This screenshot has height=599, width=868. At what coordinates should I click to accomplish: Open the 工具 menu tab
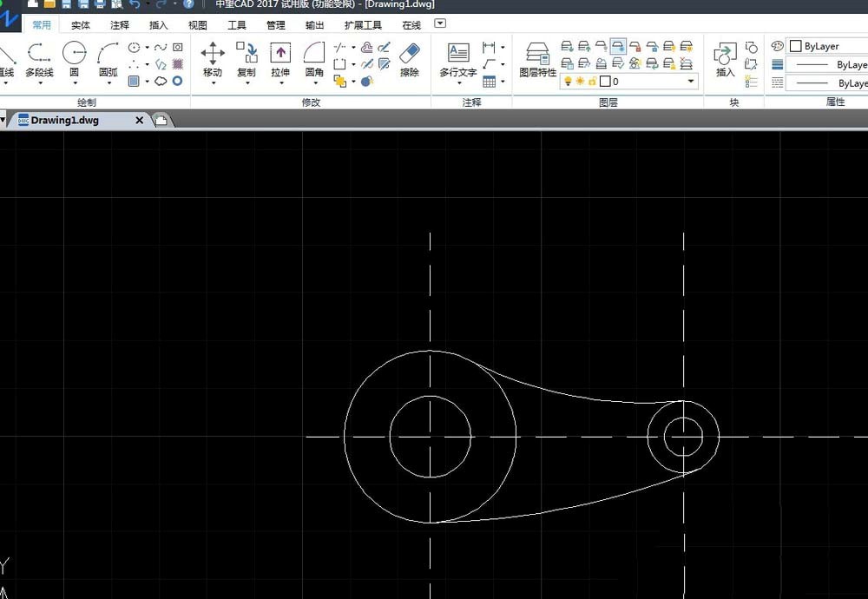point(236,24)
